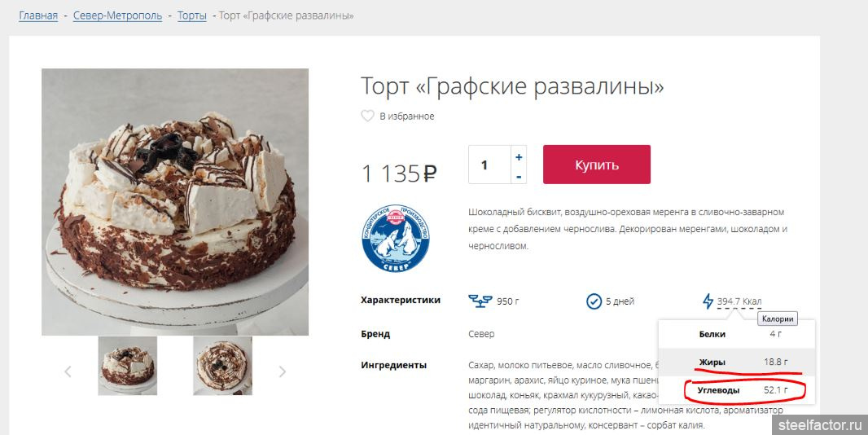Open Север-Метрополь breadcrumb link
868x435 pixels.
118,15
